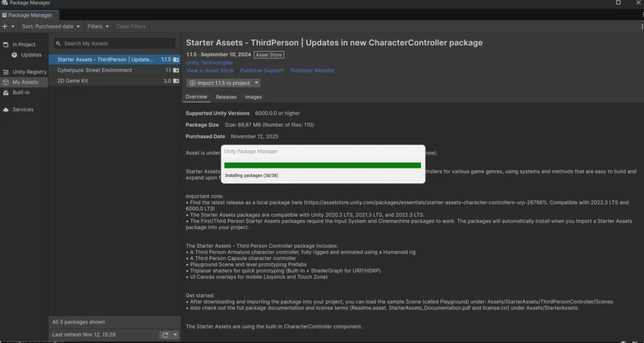Open the Filters dropdown
644x343 pixels.
[98, 26]
